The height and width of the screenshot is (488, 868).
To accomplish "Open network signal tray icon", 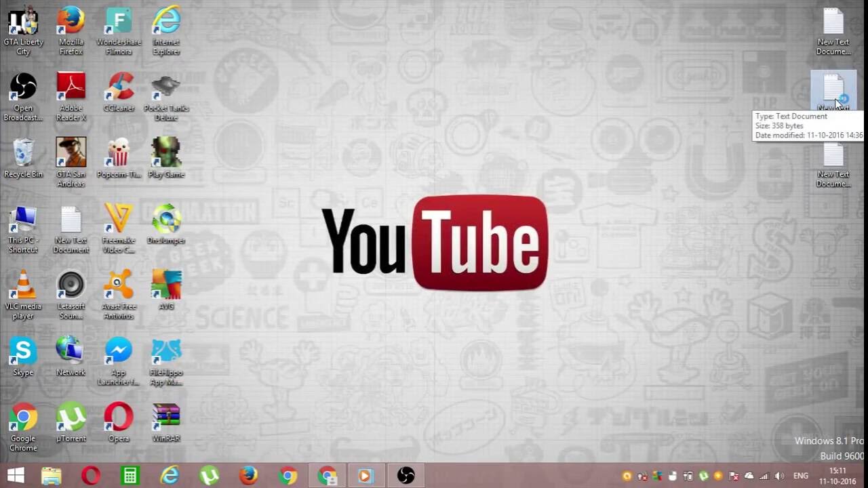I will (x=764, y=476).
